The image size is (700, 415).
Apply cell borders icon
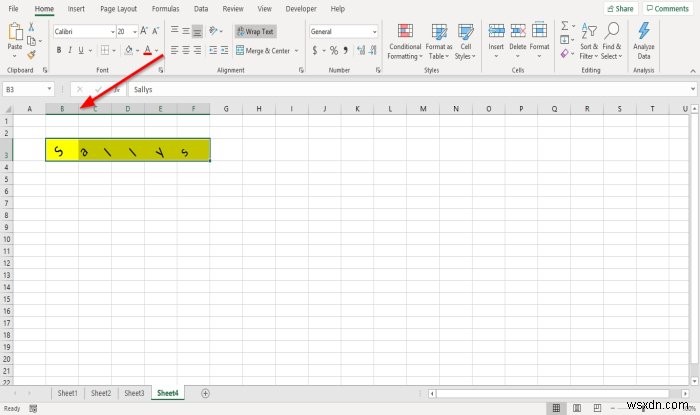click(x=105, y=50)
